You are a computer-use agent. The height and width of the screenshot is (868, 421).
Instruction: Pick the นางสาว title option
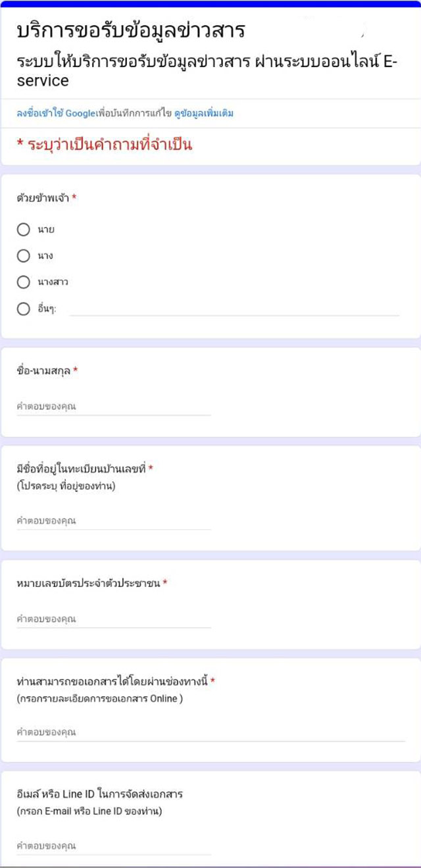pos(24,282)
